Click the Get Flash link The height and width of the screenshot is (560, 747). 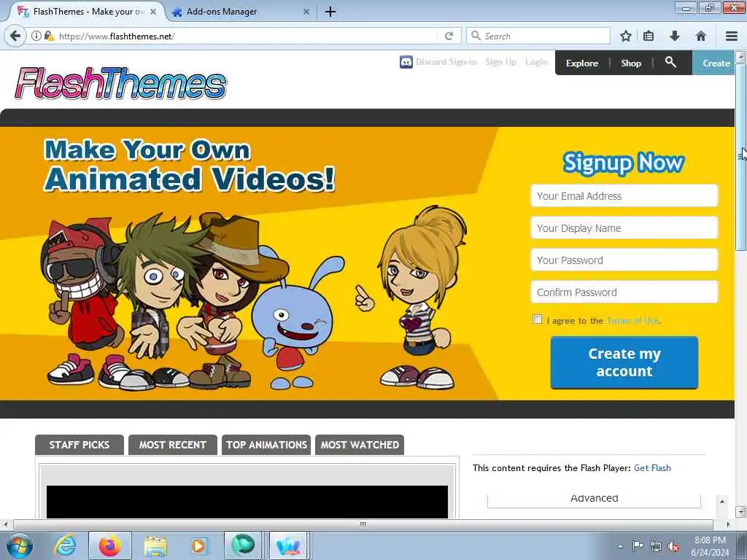coord(652,467)
